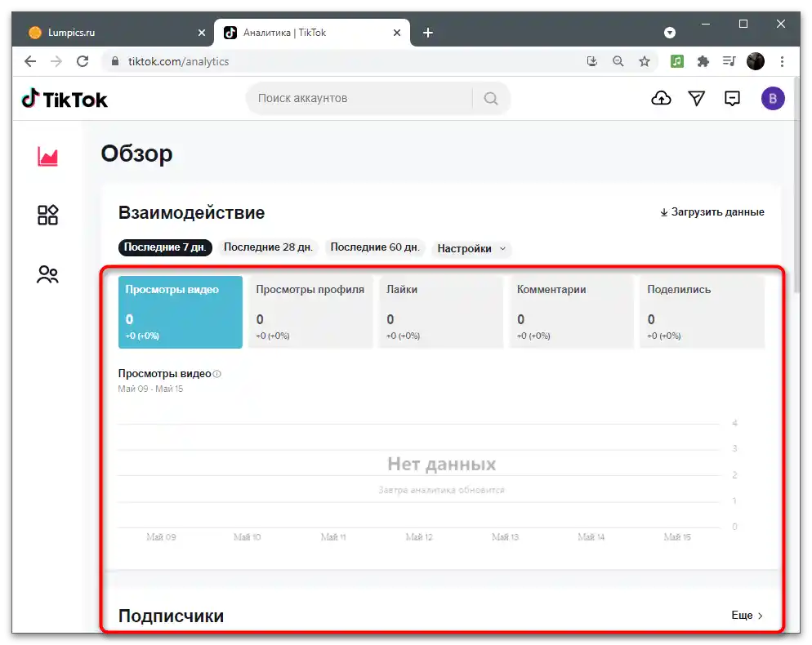Image resolution: width=812 pixels, height=645 pixels.
Task: Click the Май 15 axis label
Action: point(677,537)
